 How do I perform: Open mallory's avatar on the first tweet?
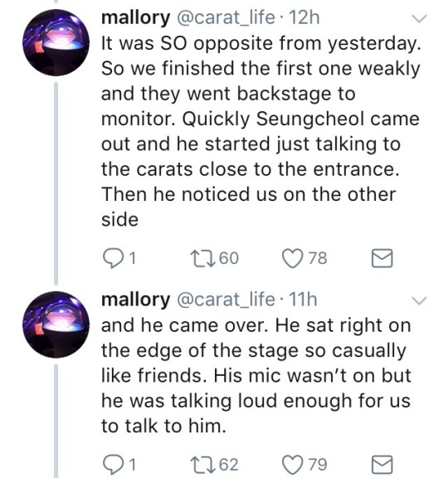click(56, 42)
